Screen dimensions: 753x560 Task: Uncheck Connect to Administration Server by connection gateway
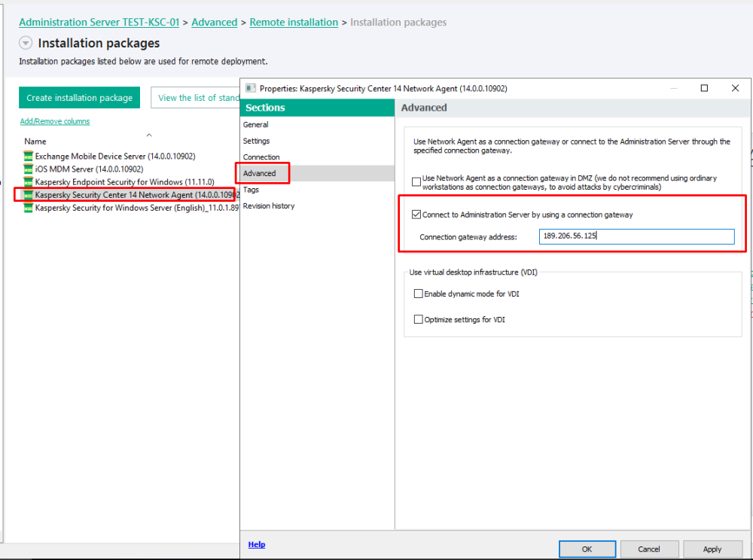tap(416, 215)
